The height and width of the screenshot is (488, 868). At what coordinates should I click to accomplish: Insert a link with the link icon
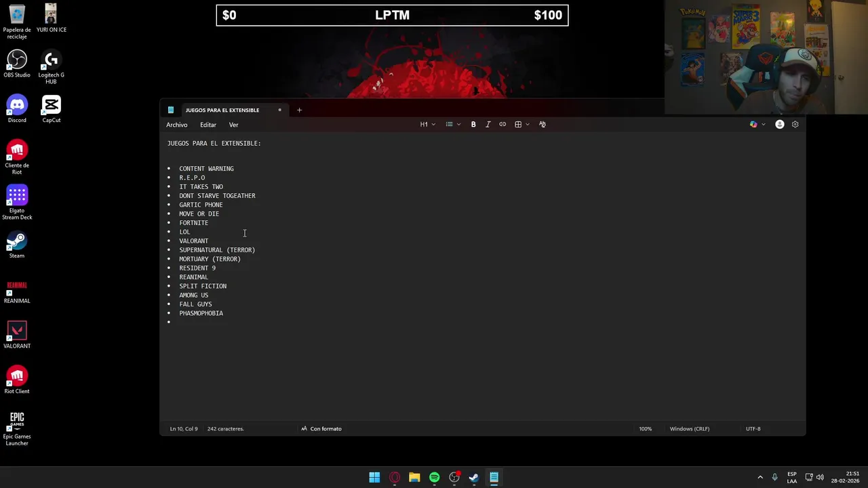tap(502, 125)
